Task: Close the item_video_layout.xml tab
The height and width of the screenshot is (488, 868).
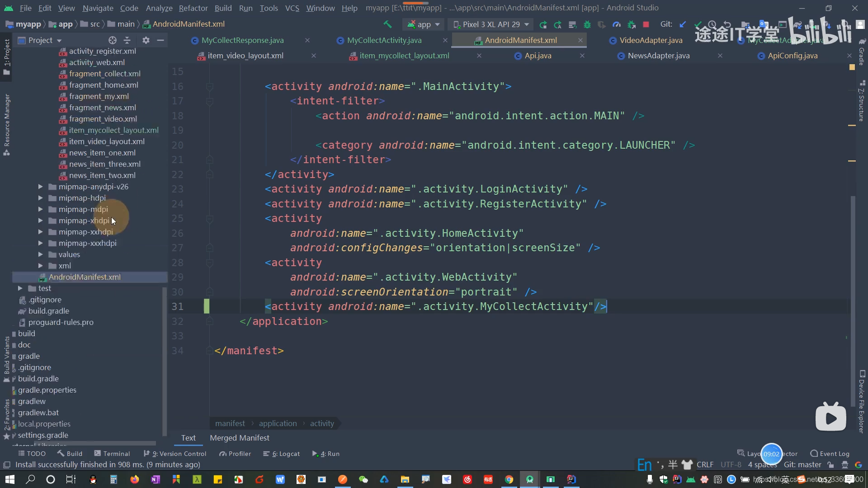Action: [x=313, y=56]
